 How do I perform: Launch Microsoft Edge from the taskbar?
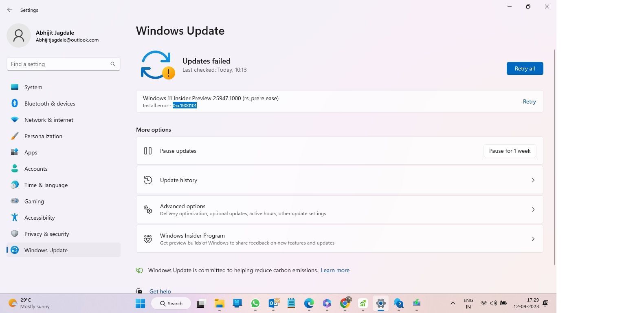(309, 303)
